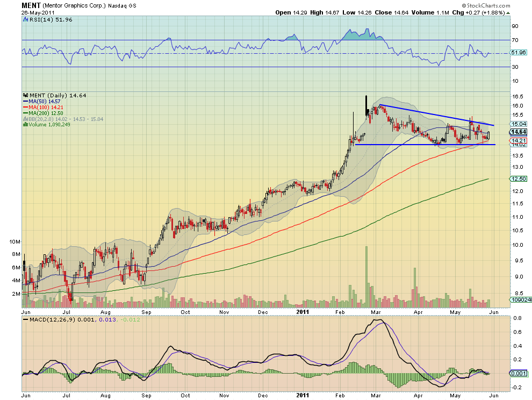Click the 14.64 last price tag
The width and height of the screenshot is (532, 400).
518,132
